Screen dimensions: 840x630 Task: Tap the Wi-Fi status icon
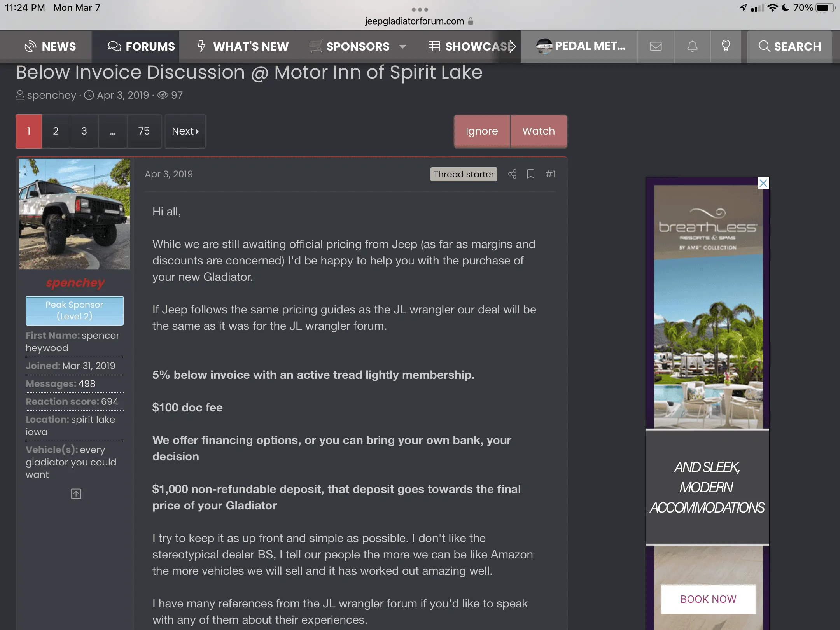(773, 8)
